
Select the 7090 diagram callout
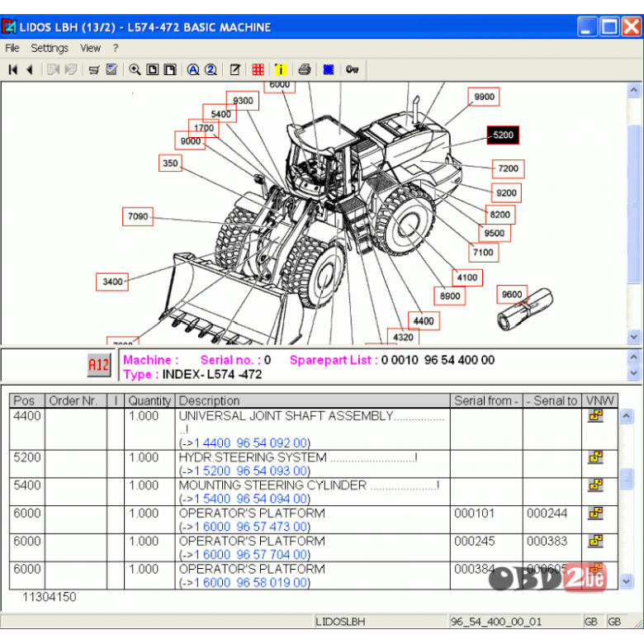coord(138,216)
